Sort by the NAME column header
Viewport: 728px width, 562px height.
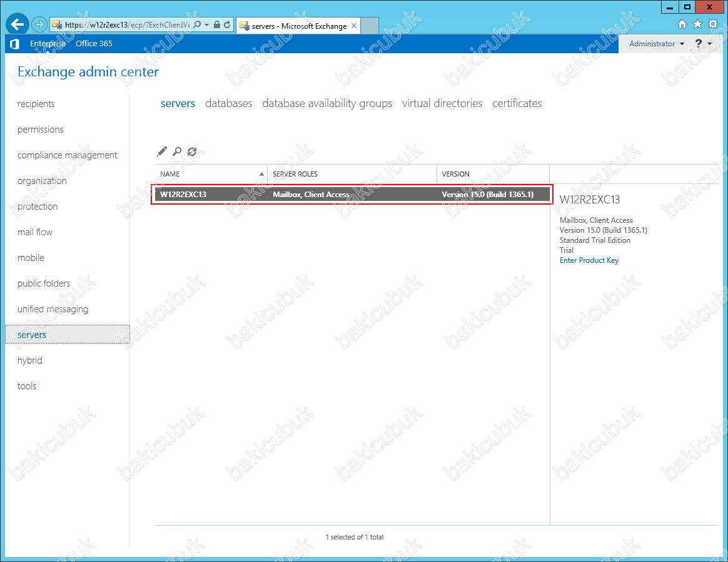(211, 174)
